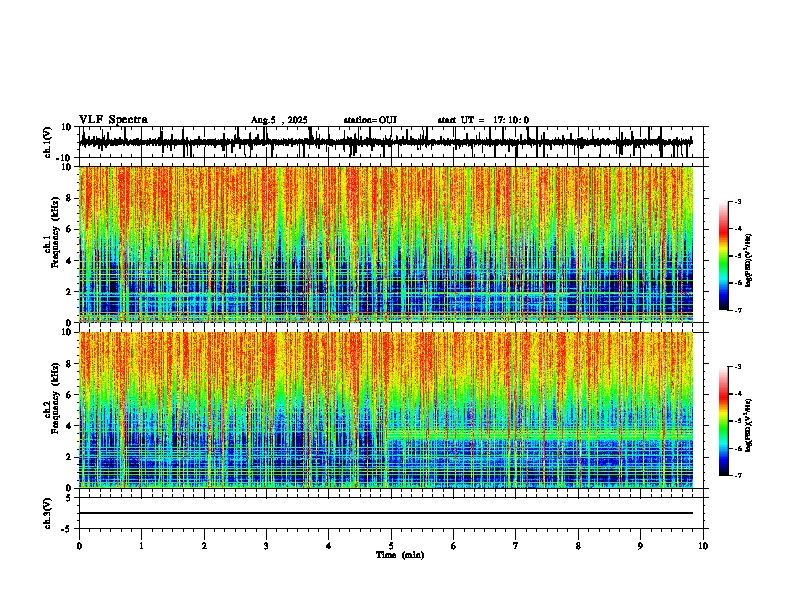Click the time axis tick label "4"

329,546
